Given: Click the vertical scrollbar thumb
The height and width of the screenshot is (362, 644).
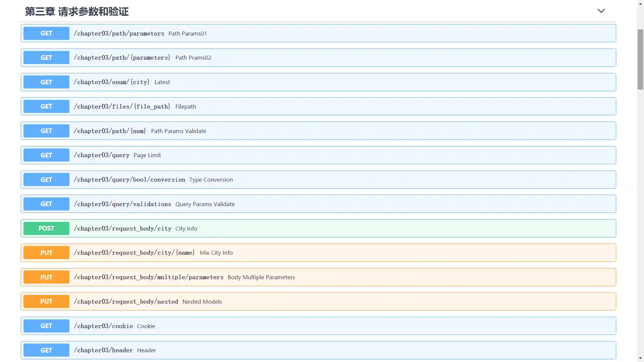Looking at the screenshot, I should 640,60.
